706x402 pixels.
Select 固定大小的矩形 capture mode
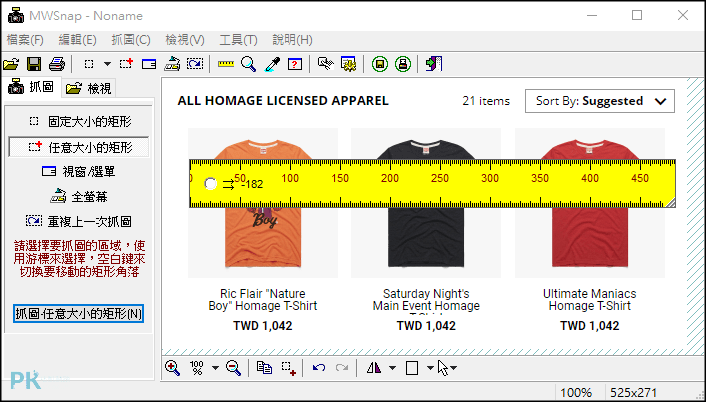tap(79, 122)
